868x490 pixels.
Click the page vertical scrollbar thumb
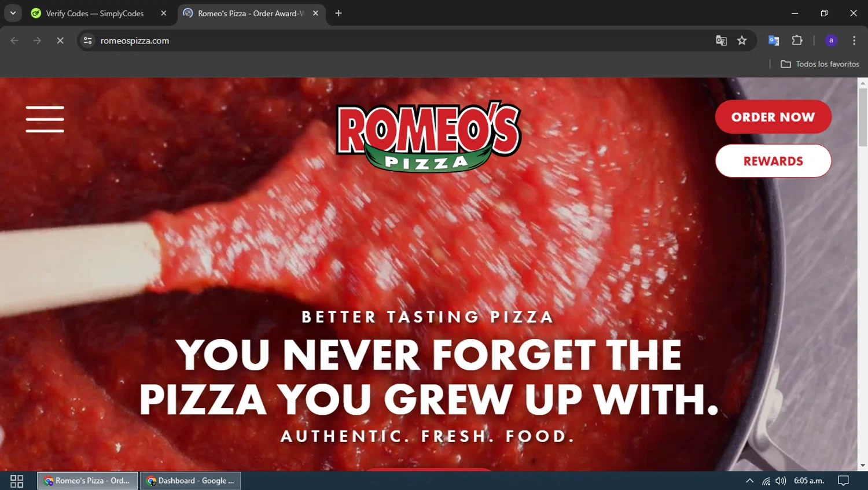tap(863, 117)
